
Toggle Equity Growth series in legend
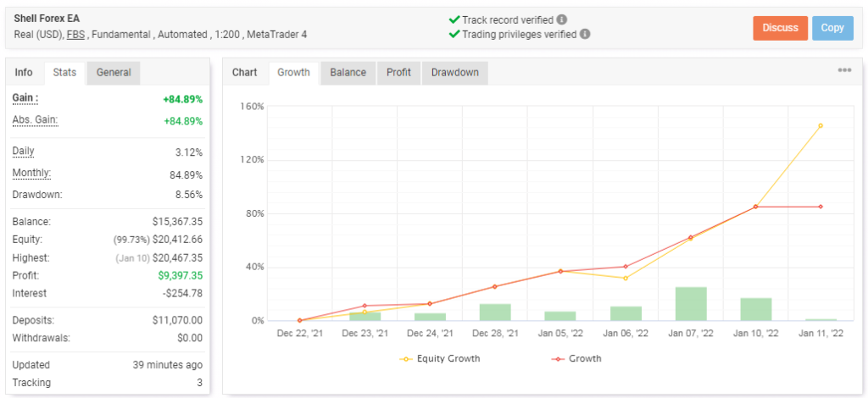pos(440,358)
